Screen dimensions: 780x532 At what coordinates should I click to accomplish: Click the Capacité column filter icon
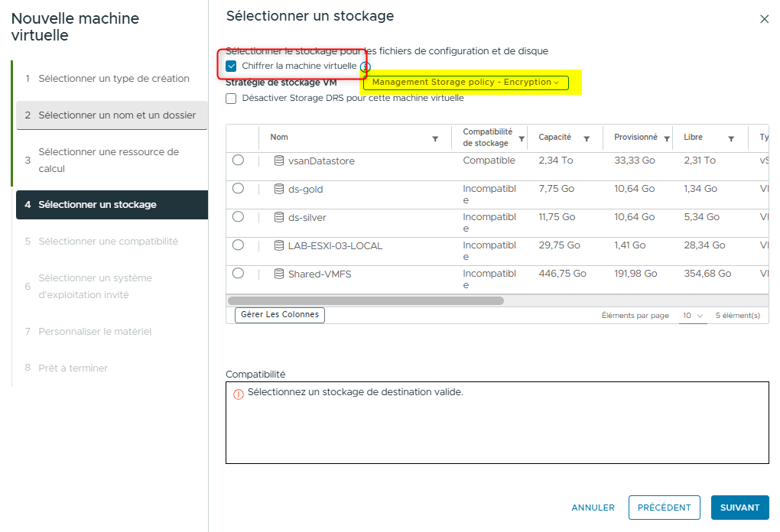tap(587, 139)
